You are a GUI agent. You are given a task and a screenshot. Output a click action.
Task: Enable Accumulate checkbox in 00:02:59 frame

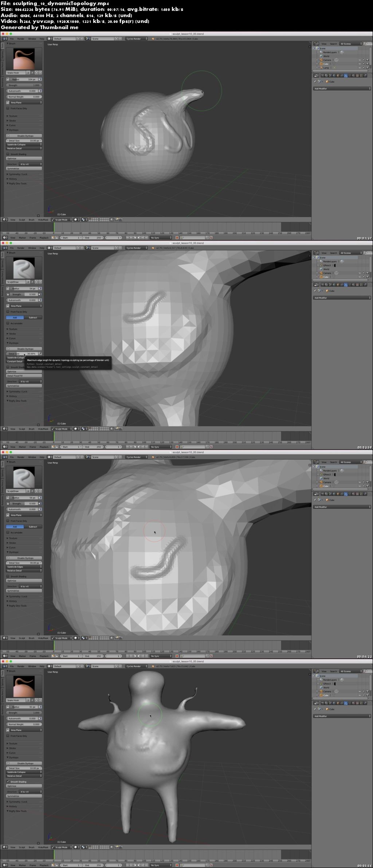coord(8,323)
